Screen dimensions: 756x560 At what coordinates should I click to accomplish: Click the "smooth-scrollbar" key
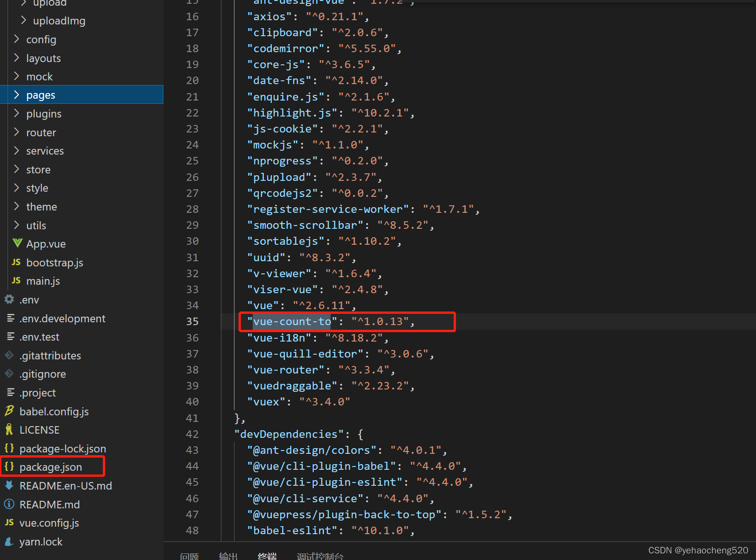[305, 225]
